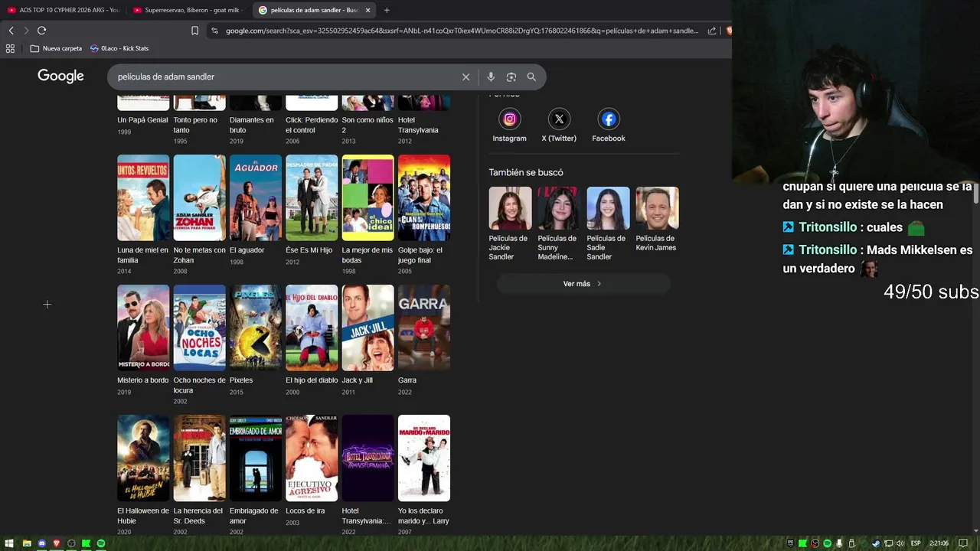This screenshot has width=980, height=551.
Task: Open Locos de ira movie
Action: tap(312, 470)
